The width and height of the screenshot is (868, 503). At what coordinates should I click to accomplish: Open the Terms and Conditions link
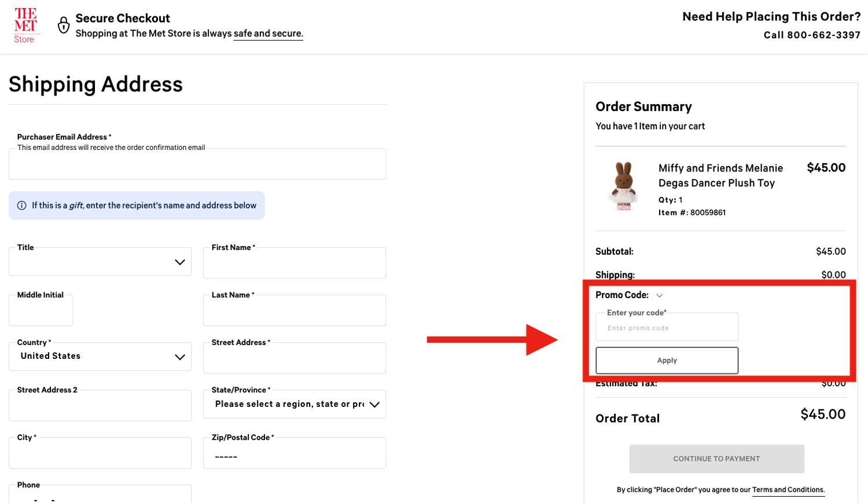click(x=788, y=490)
